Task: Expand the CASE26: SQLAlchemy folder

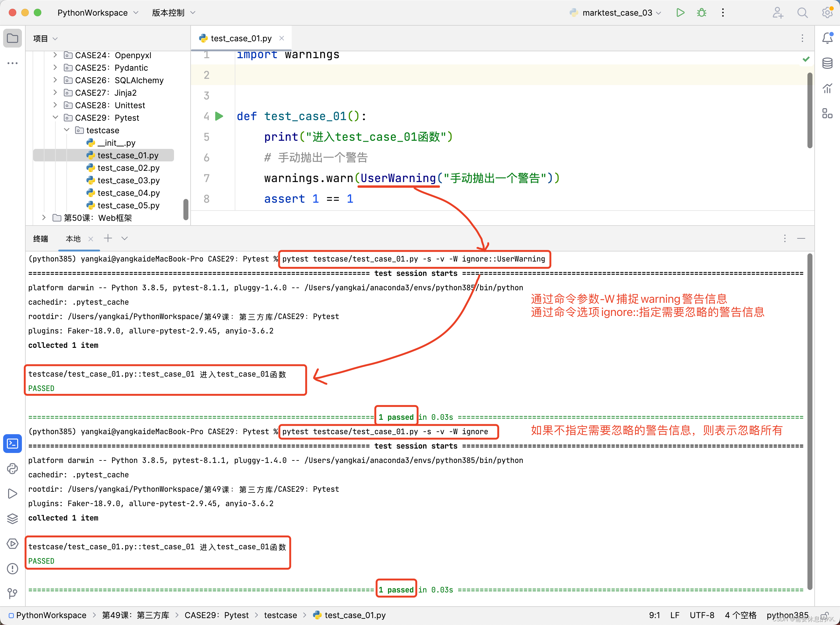Action: point(55,80)
